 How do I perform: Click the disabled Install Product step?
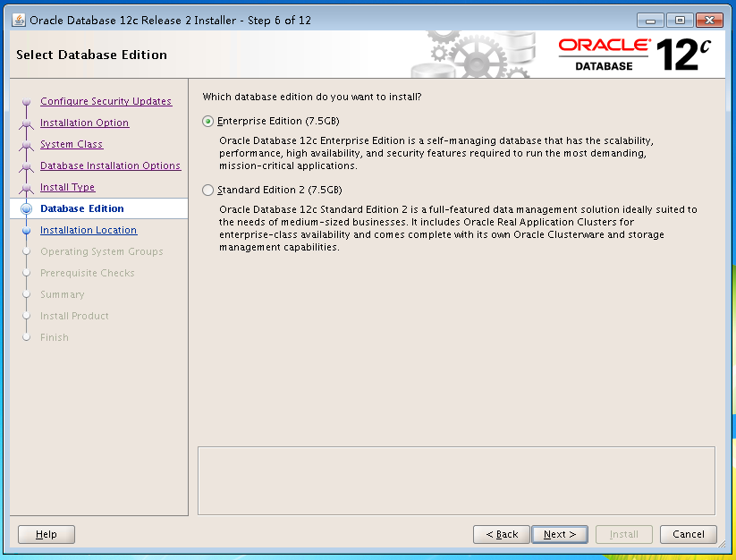click(74, 316)
